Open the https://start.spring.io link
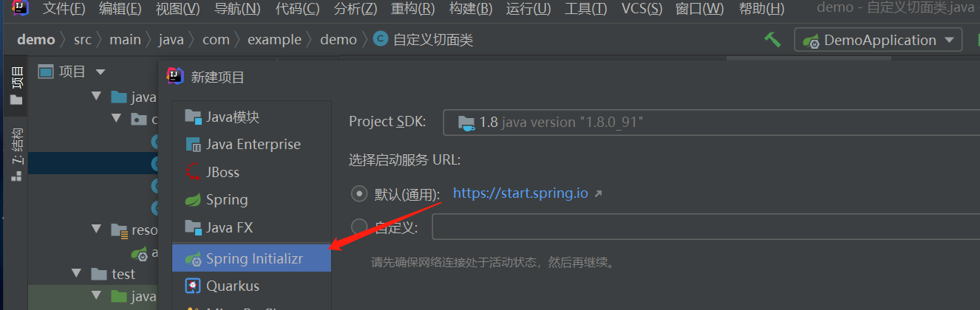This screenshot has height=310, width=980. (520, 193)
